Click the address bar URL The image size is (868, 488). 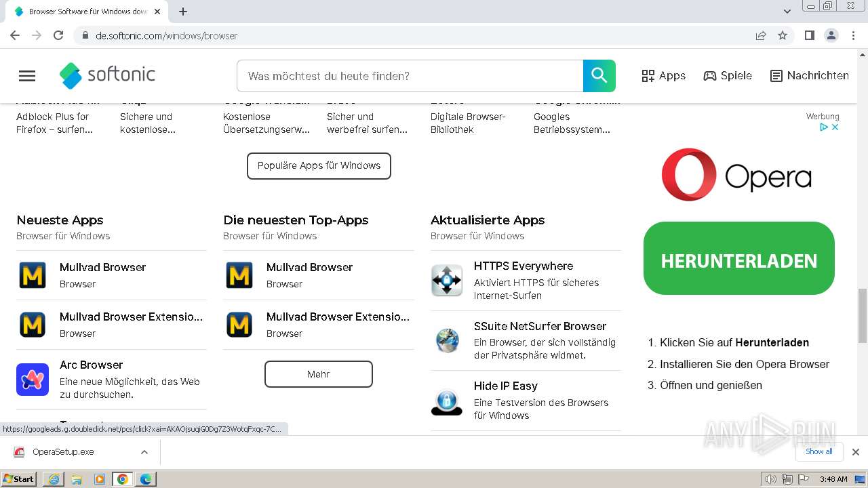point(166,36)
